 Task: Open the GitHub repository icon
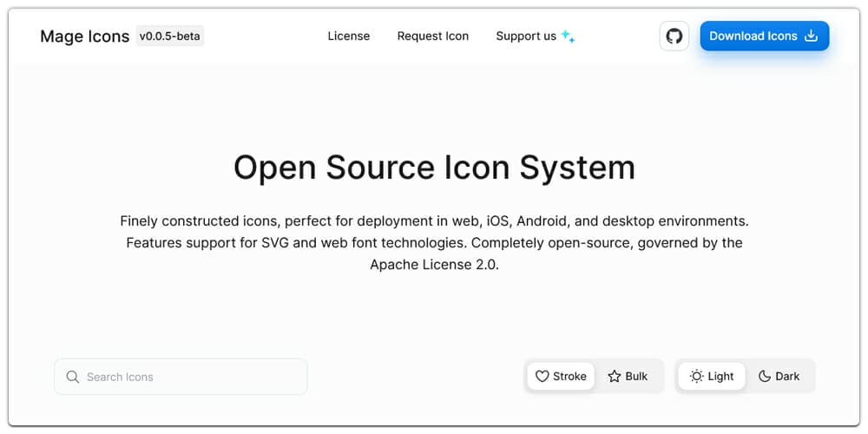674,36
